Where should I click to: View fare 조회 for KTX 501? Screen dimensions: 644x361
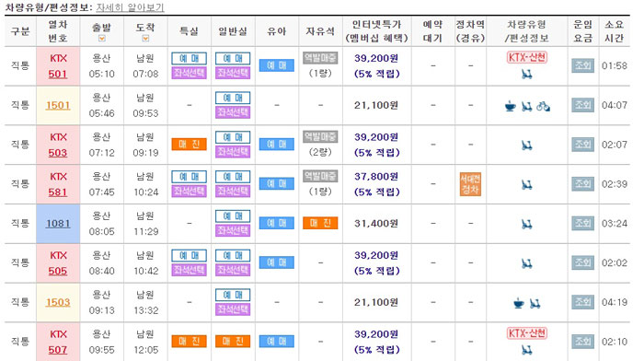[x=582, y=65]
